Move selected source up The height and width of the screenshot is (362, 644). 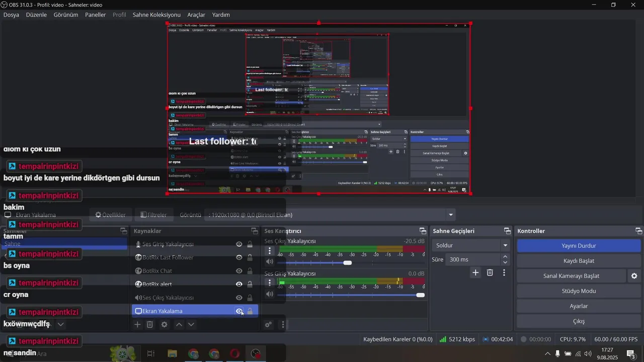179,325
